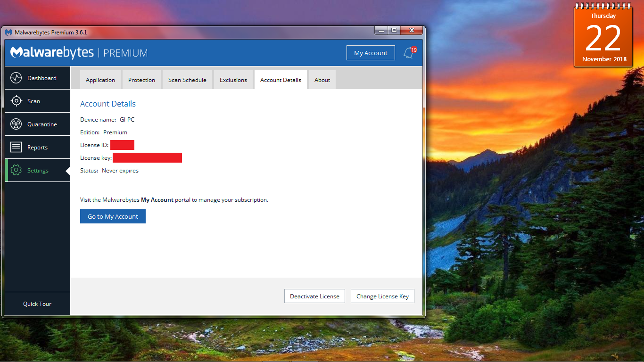Close the Malwarebytes window
This screenshot has width=644, height=362.
[412, 30]
